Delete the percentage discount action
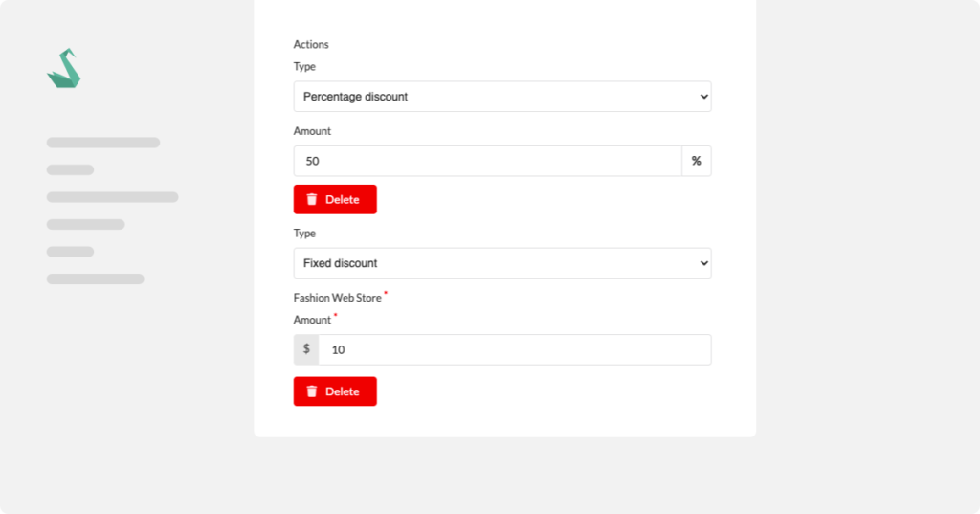Screen dimensions: 980x514 (x=335, y=199)
